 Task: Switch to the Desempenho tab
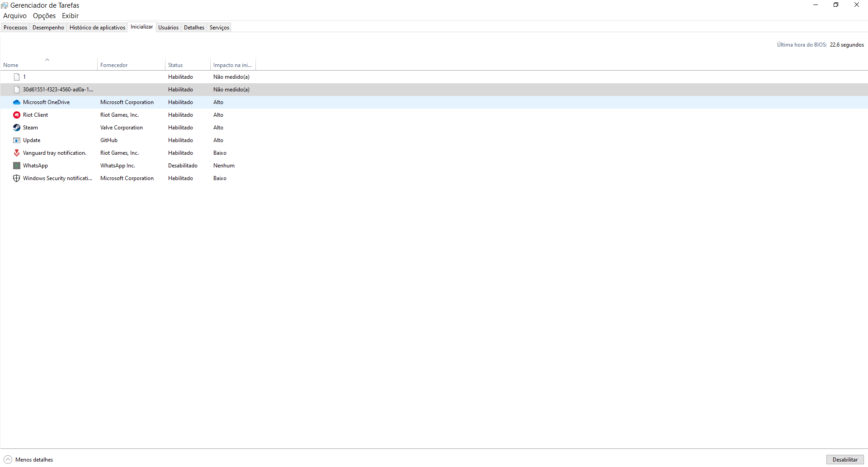click(48, 28)
